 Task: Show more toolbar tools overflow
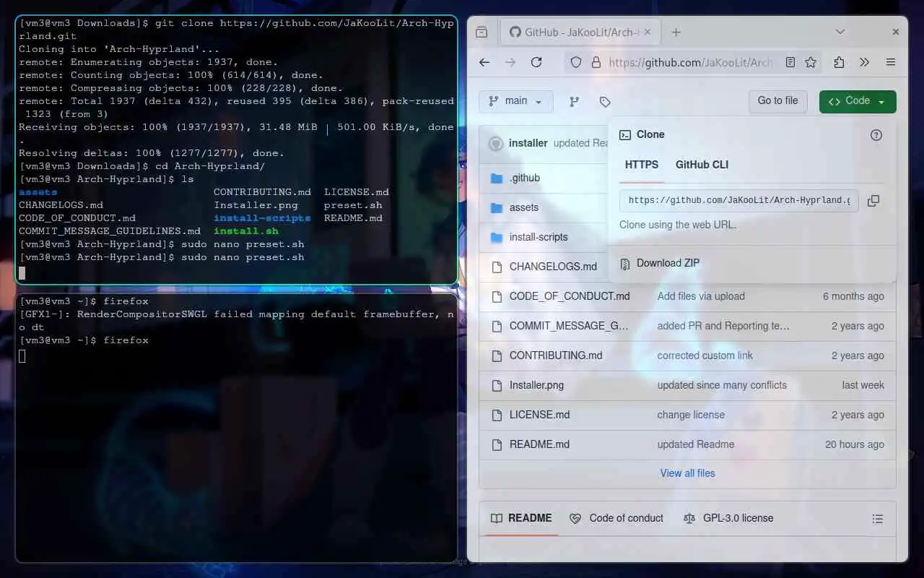click(x=865, y=63)
